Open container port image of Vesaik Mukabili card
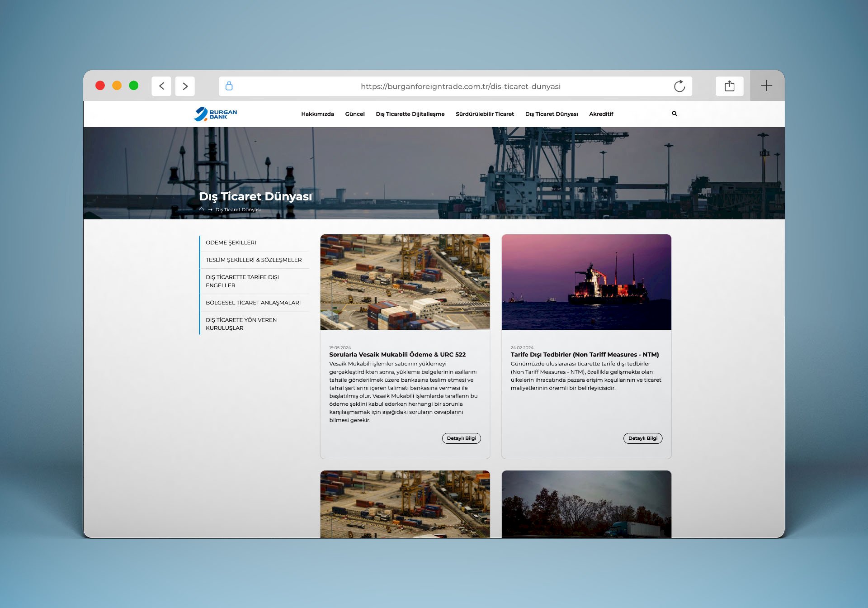Screen dimensions: 868x608 (405, 282)
